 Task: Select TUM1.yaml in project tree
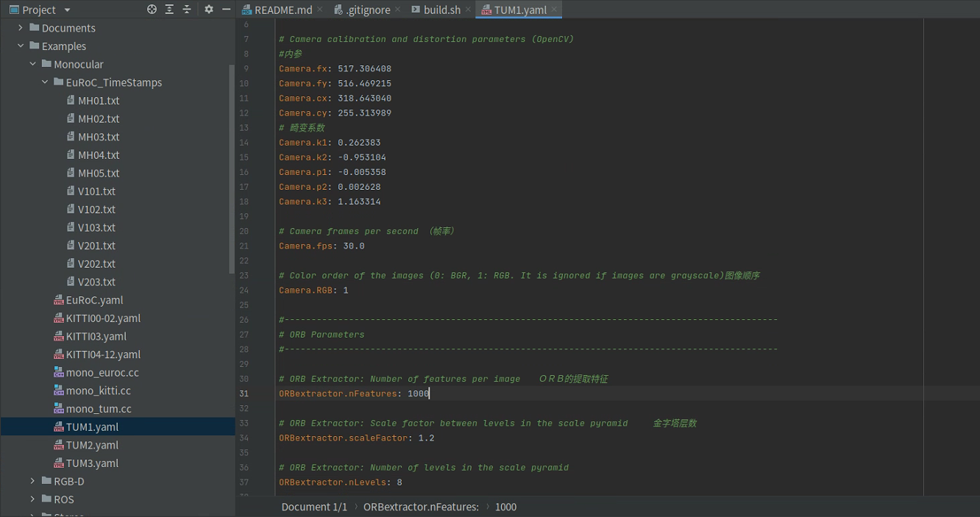[92, 427]
